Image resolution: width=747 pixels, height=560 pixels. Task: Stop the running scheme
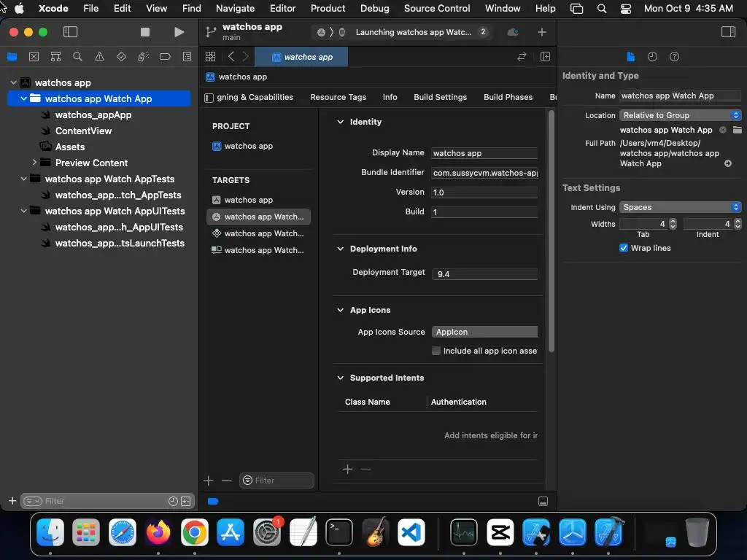(x=145, y=32)
